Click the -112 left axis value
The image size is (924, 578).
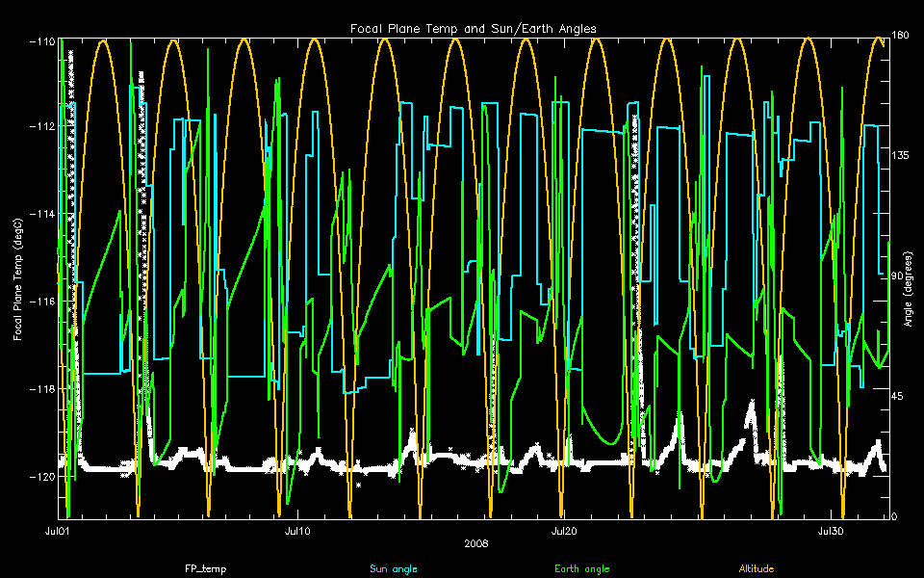point(42,127)
